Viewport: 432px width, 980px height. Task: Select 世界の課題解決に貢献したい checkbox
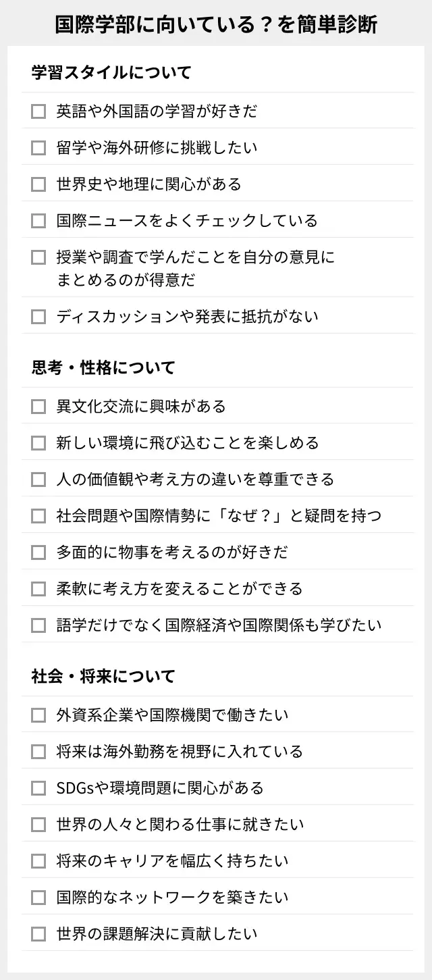[x=38, y=934]
